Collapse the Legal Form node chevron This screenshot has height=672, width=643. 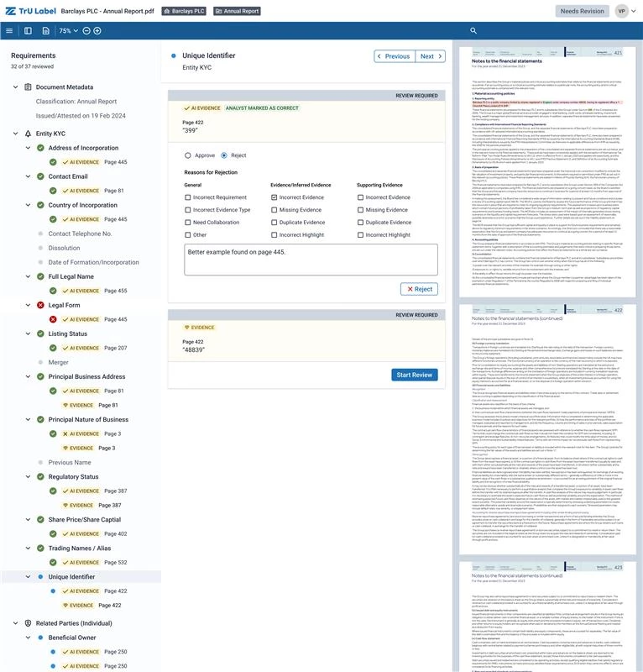[28, 305]
